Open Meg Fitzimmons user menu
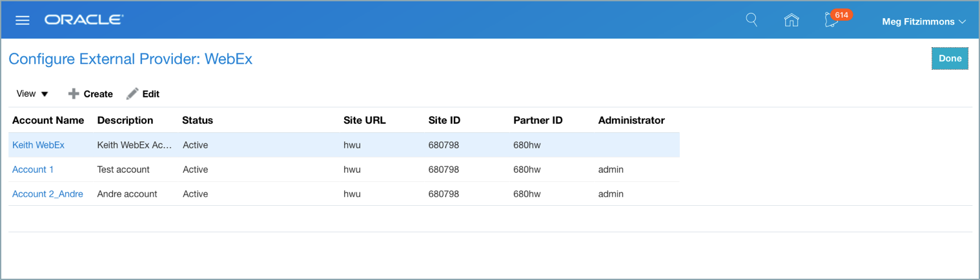 pyautogui.click(x=923, y=21)
